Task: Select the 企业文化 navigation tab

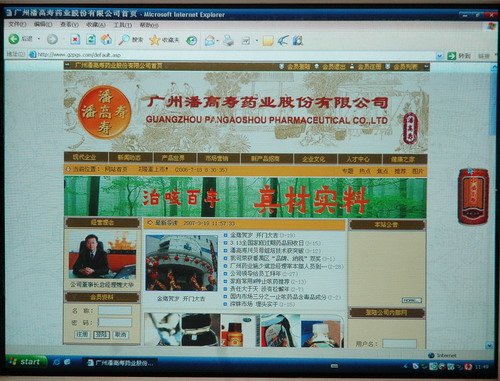Action: point(314,159)
